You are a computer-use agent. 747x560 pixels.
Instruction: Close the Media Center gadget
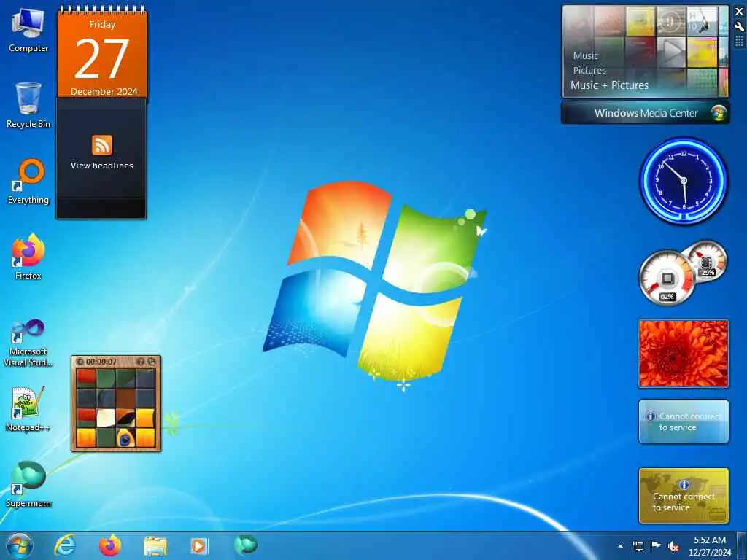(740, 12)
